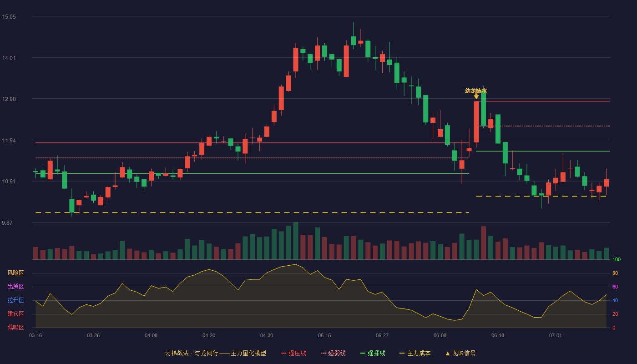Click the 11.94 price axis label
Screen dimensions: 637x364
pyautogui.click(x=9, y=141)
